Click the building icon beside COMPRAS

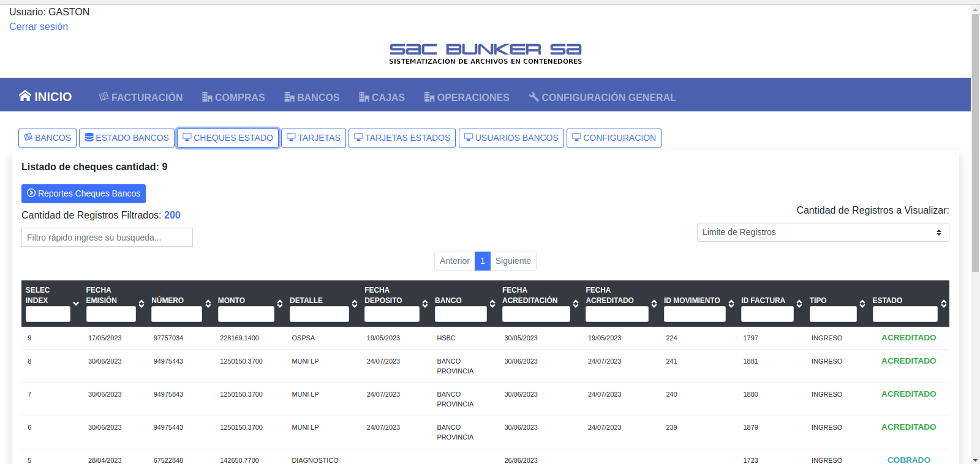point(207,97)
